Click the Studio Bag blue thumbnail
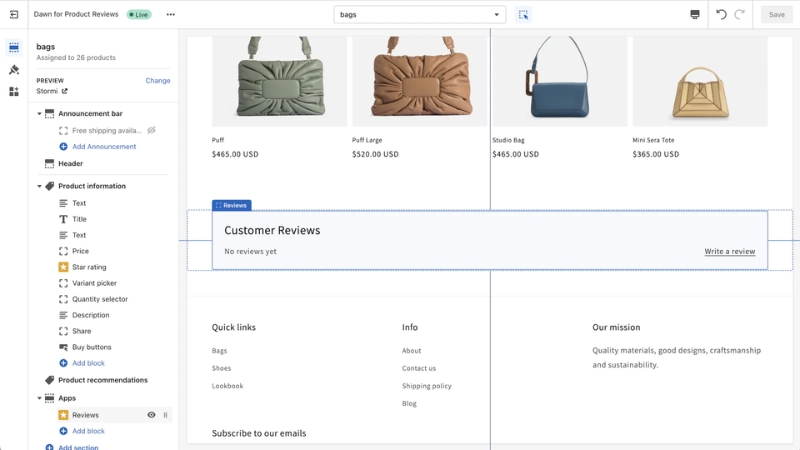The height and width of the screenshot is (450, 800). tap(560, 81)
